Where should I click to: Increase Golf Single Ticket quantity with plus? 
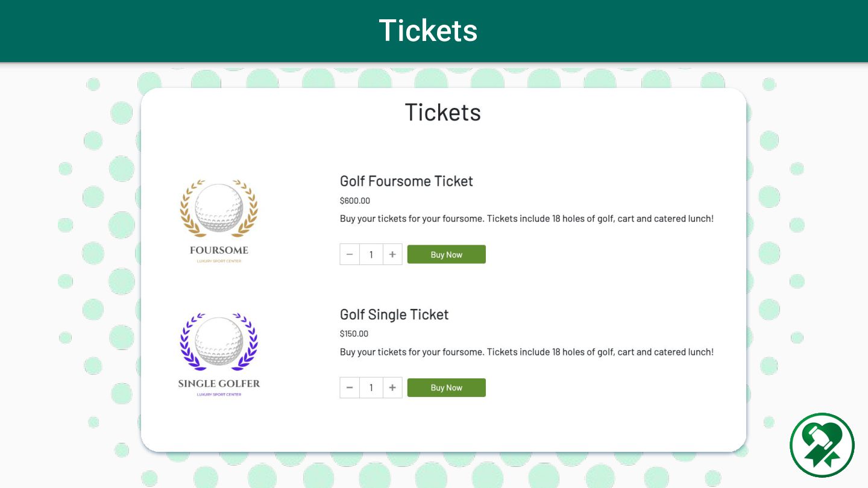click(x=392, y=387)
